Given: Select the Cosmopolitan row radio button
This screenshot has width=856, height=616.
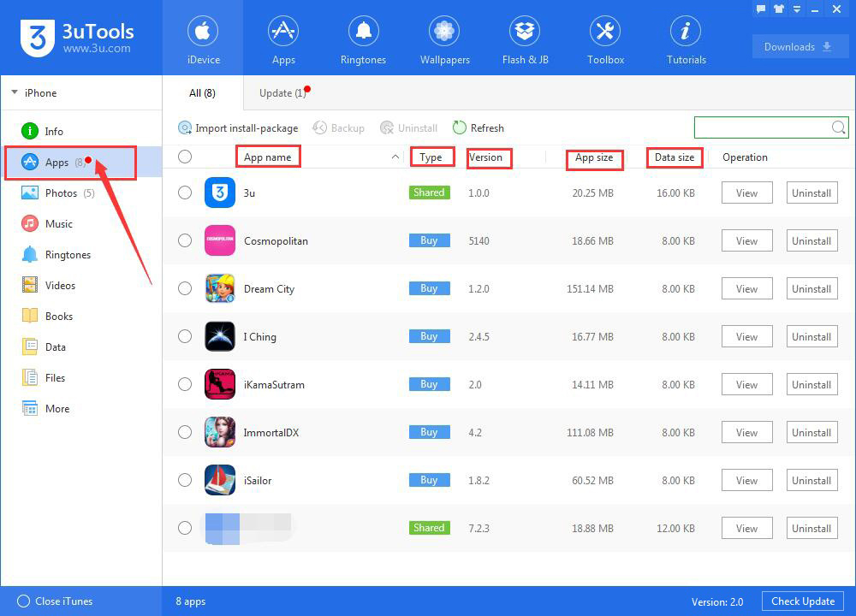Looking at the screenshot, I should 185,240.
